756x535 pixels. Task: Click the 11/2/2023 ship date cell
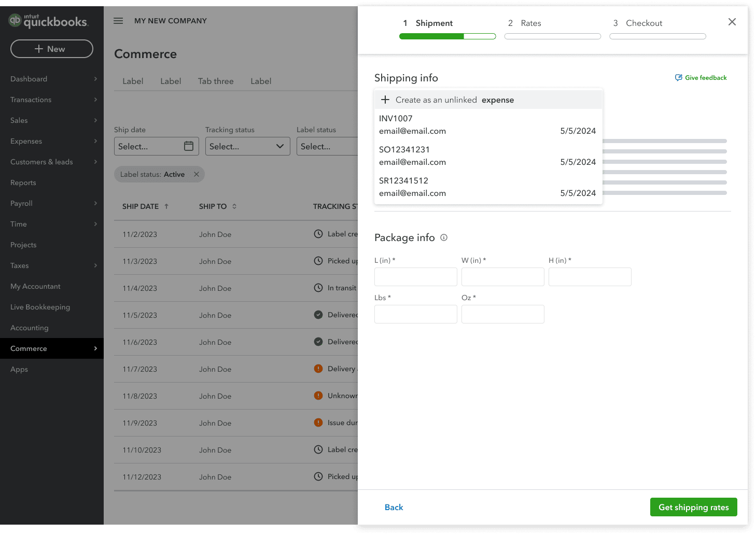pos(140,234)
